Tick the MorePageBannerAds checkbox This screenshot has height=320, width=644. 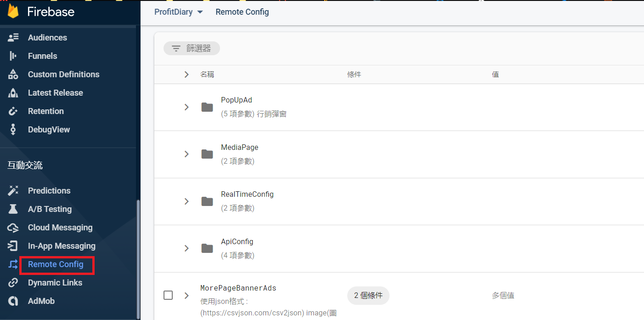point(168,295)
